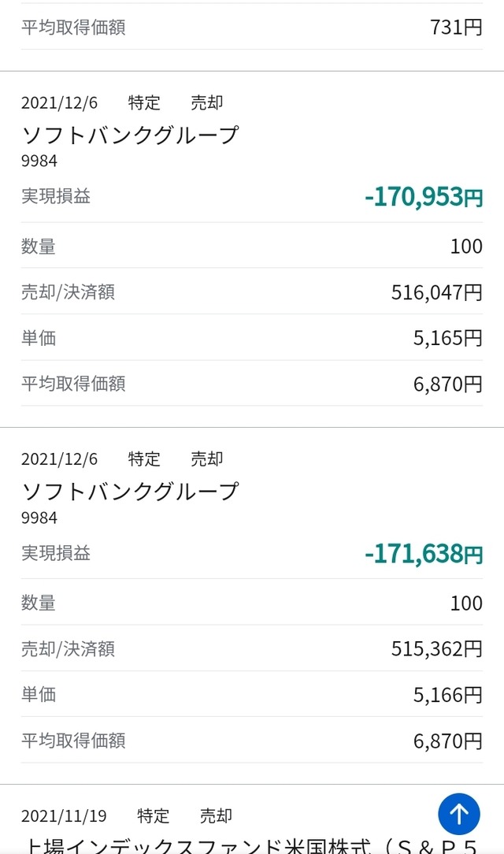504x854 pixels.
Task: Tap the 実現損益 label in the 515,362円 block
Action: click(56, 553)
